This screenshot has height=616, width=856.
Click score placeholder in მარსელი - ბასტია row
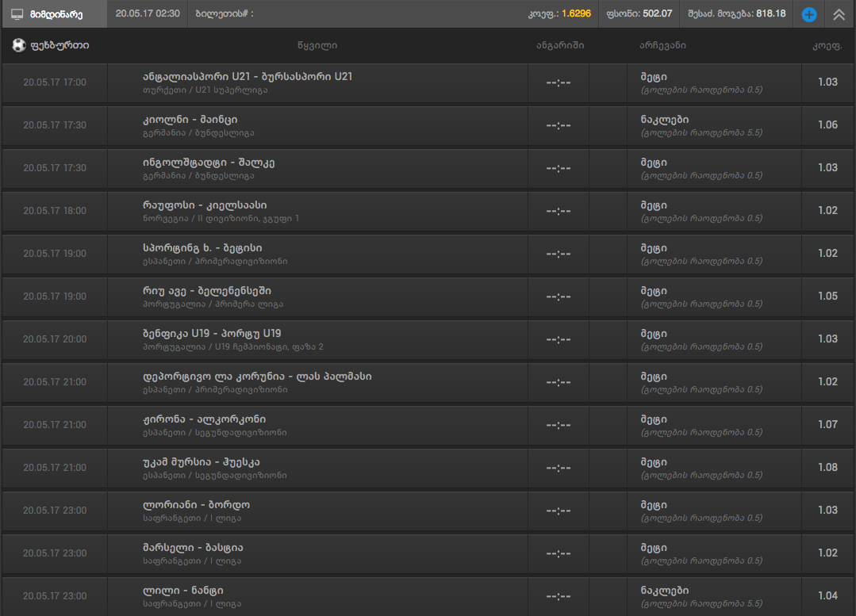(558, 553)
